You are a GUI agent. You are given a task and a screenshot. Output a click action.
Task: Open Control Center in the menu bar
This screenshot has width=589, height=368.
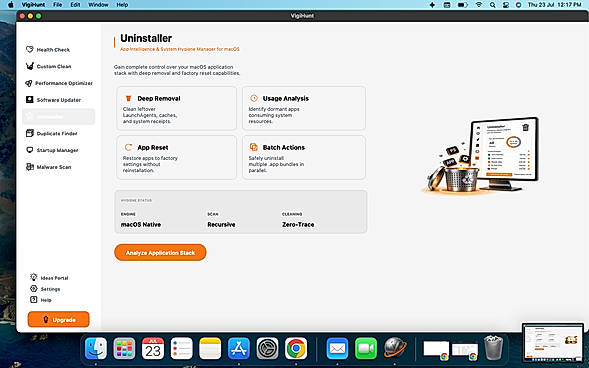tap(506, 5)
